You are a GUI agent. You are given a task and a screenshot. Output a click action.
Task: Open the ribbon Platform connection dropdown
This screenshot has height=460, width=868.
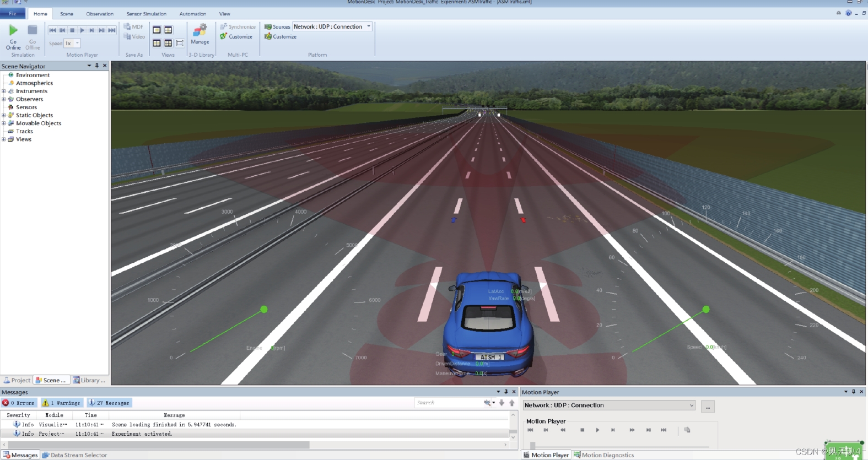point(369,26)
